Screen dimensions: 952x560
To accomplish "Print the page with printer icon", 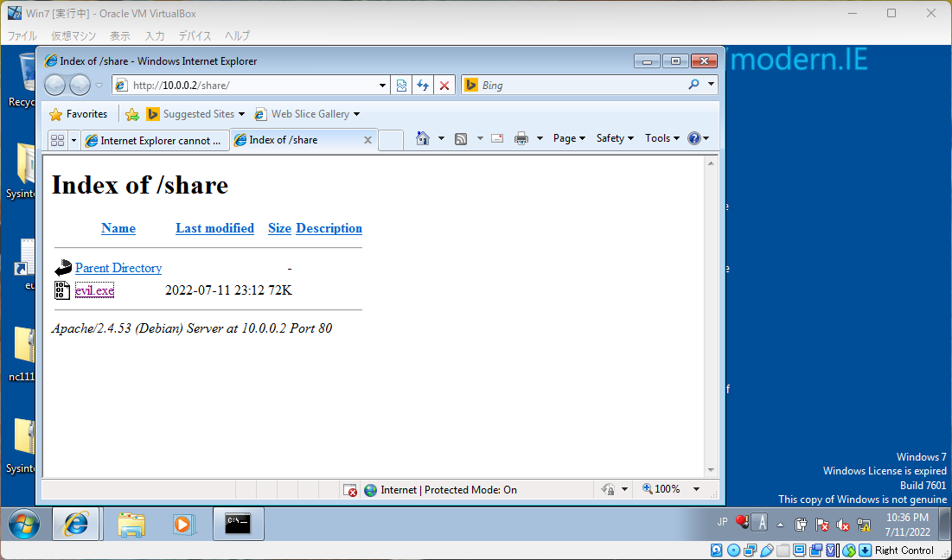I will (521, 138).
